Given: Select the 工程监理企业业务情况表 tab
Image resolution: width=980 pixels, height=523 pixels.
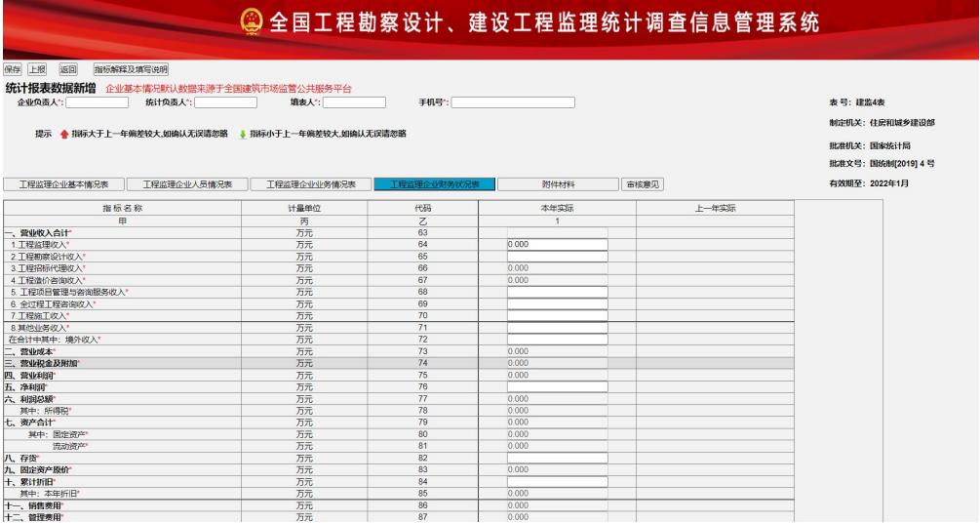Looking at the screenshot, I should point(310,183).
